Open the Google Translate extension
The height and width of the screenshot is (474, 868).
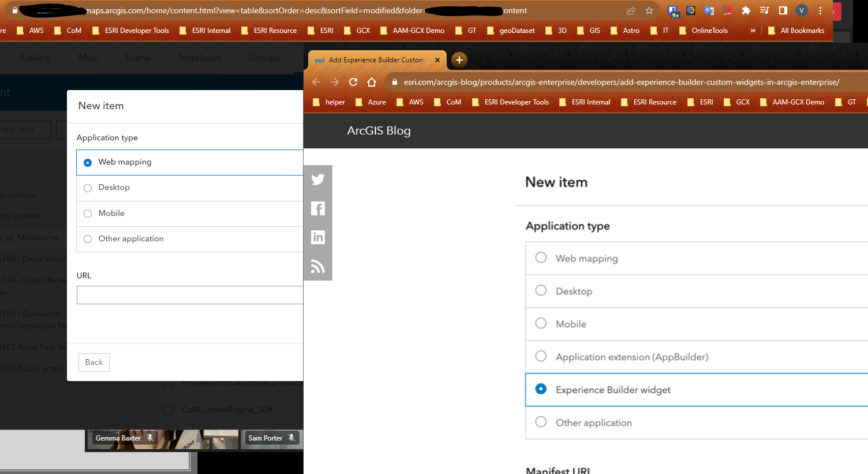tap(709, 10)
